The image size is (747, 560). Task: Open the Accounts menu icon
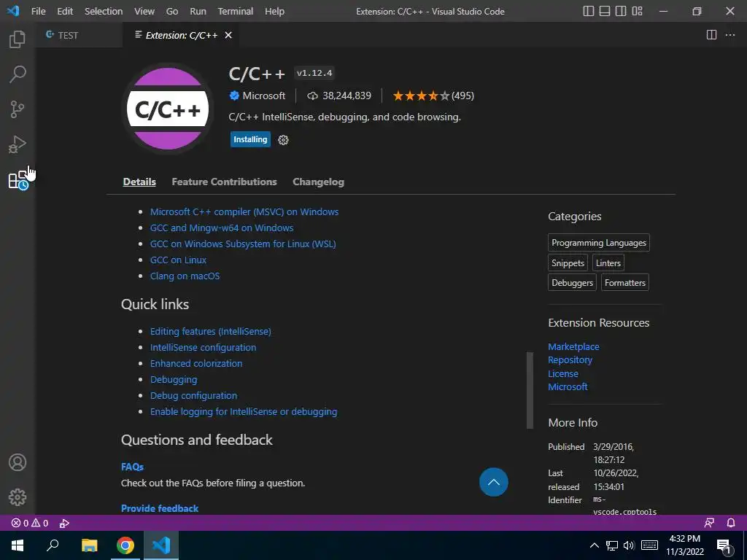[18, 462]
